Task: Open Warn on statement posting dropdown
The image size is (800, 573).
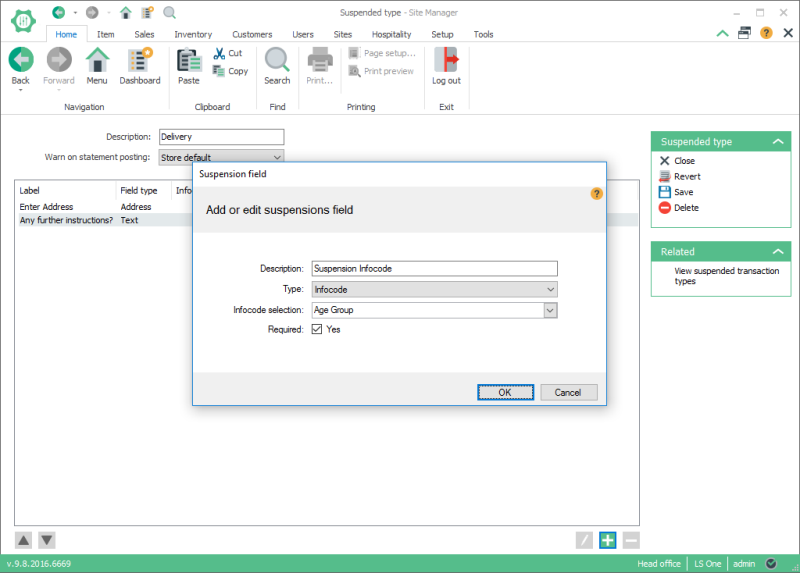Action: point(221,156)
